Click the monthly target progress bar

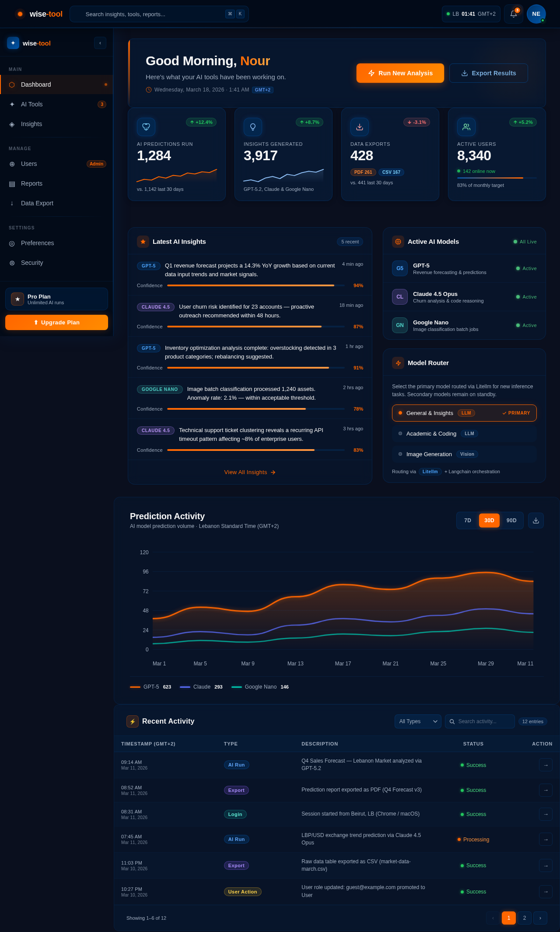[497, 178]
